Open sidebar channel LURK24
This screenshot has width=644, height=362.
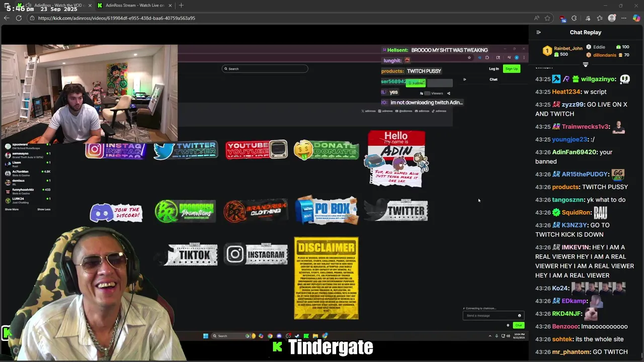(28, 200)
